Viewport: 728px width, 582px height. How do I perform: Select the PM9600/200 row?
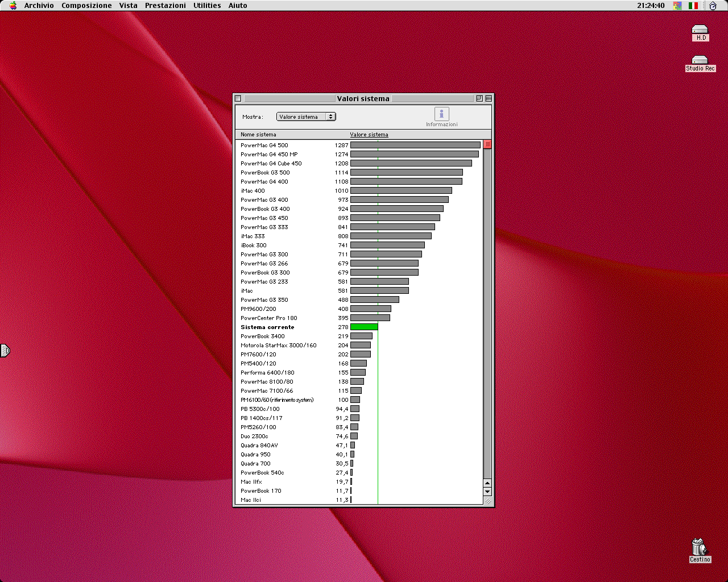pyautogui.click(x=359, y=309)
